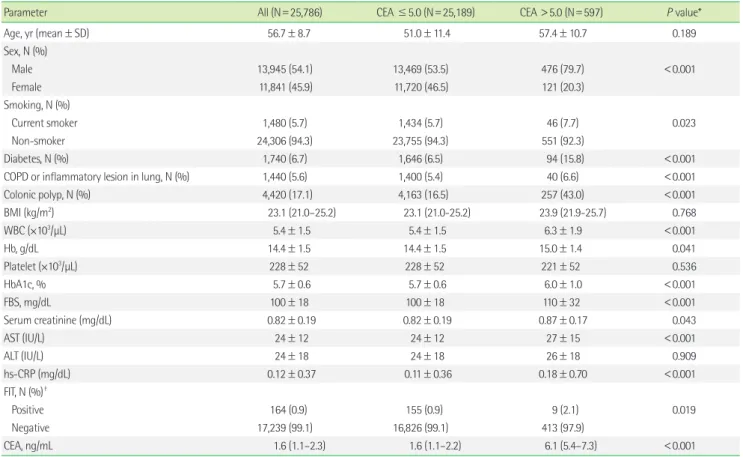Click the cell '1,480 (5.7)'
Screen dimensions: 743x457
285,123
